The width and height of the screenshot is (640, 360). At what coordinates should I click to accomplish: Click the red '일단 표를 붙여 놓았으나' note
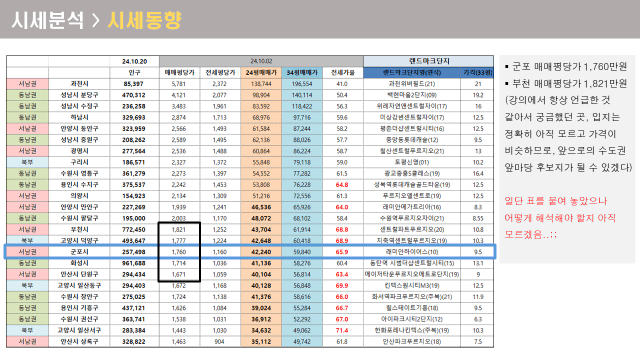pos(556,201)
